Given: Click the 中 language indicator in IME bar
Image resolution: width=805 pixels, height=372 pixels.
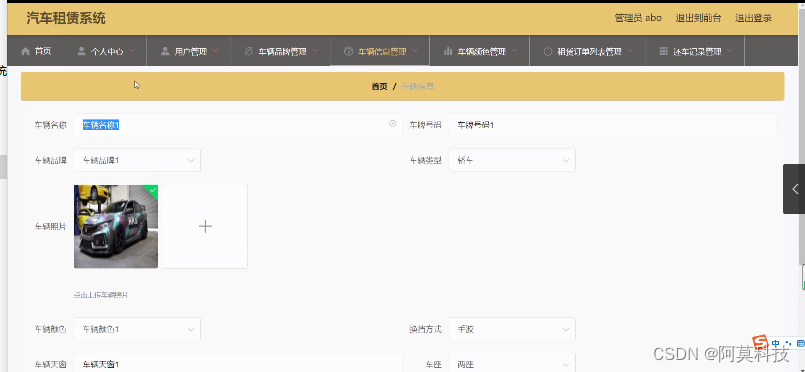Looking at the screenshot, I should pyautogui.click(x=775, y=343).
